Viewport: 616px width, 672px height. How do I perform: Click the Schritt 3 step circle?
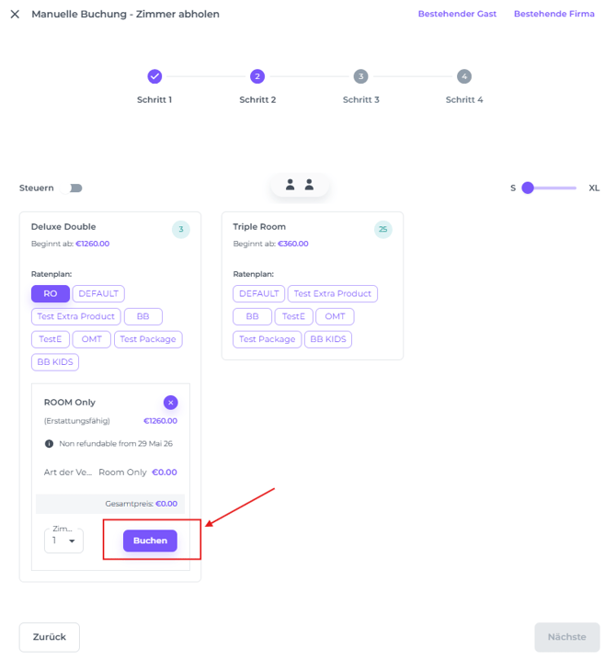click(360, 76)
